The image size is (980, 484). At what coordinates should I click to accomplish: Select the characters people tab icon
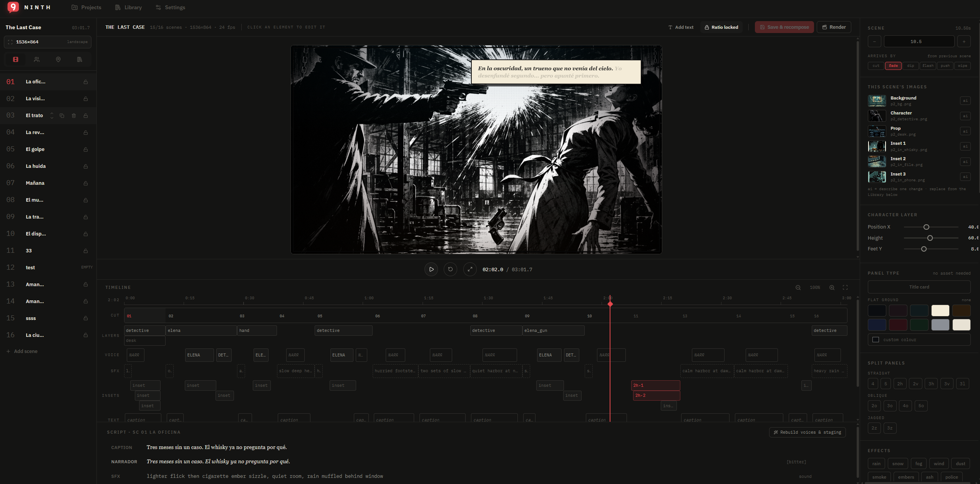pyautogui.click(x=37, y=60)
